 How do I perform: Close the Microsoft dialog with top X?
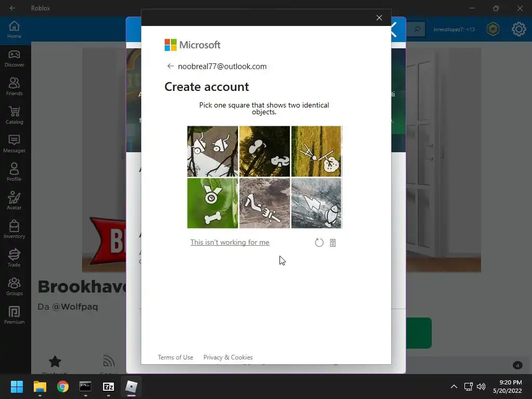pos(379,18)
